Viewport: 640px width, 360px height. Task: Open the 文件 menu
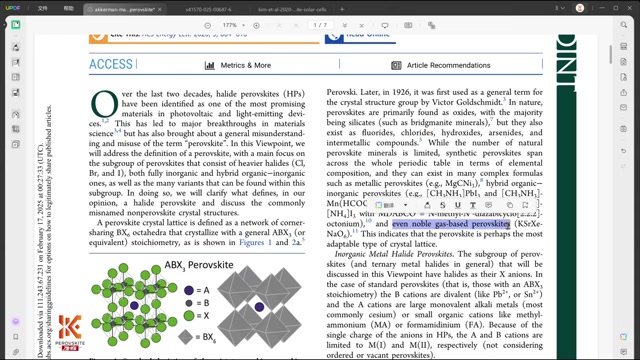tap(42, 8)
